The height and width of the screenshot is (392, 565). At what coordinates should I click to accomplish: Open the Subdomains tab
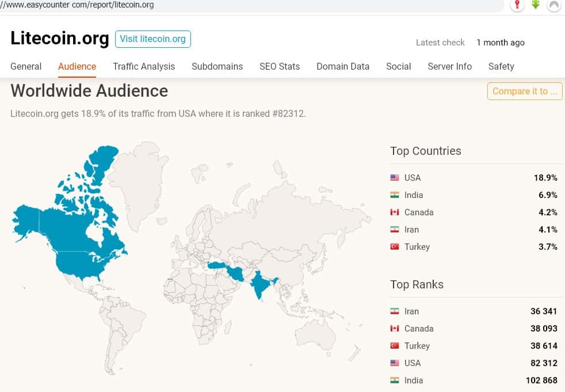coord(217,66)
